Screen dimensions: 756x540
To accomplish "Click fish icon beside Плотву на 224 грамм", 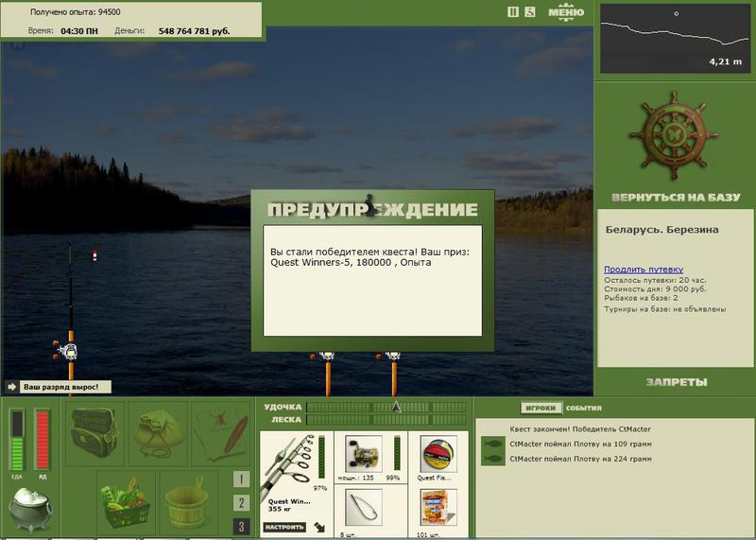I will click(492, 459).
